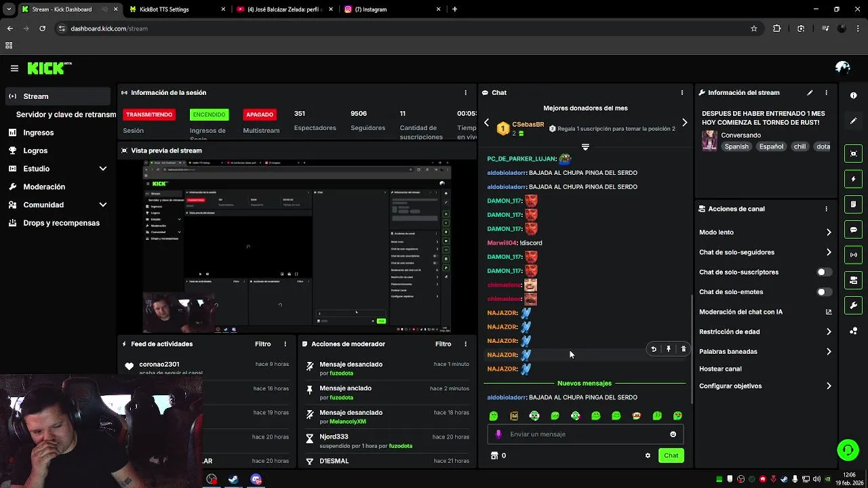
Task: Click the MelancolyXM moderator link
Action: coord(347,422)
